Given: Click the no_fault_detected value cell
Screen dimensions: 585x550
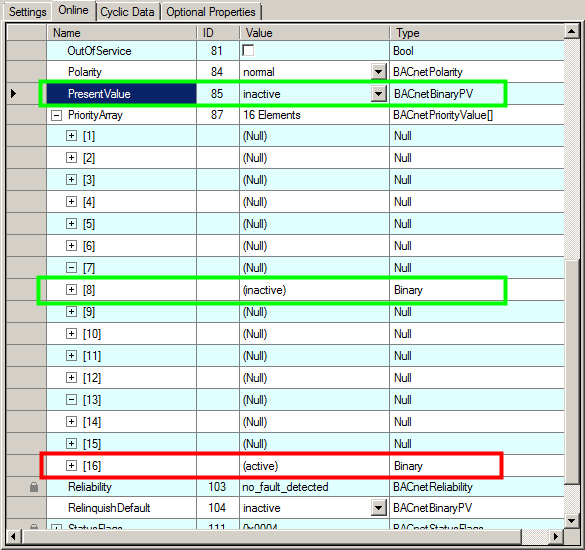Looking at the screenshot, I should 315,487.
